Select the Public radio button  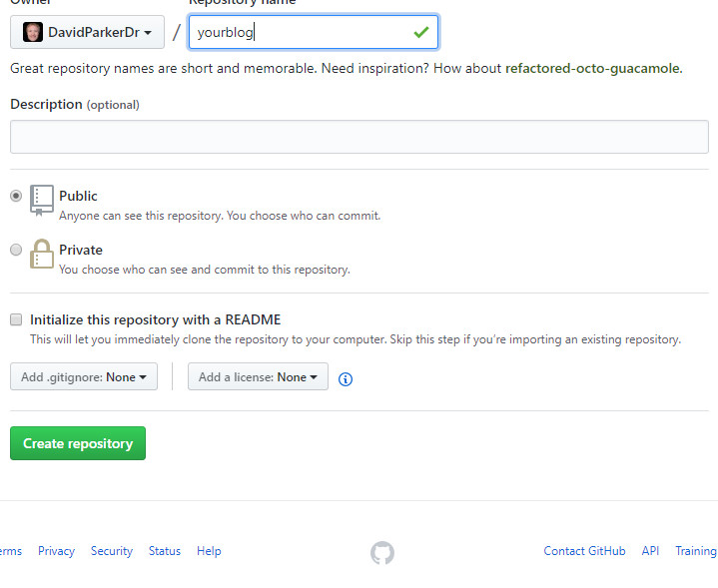[x=16, y=196]
